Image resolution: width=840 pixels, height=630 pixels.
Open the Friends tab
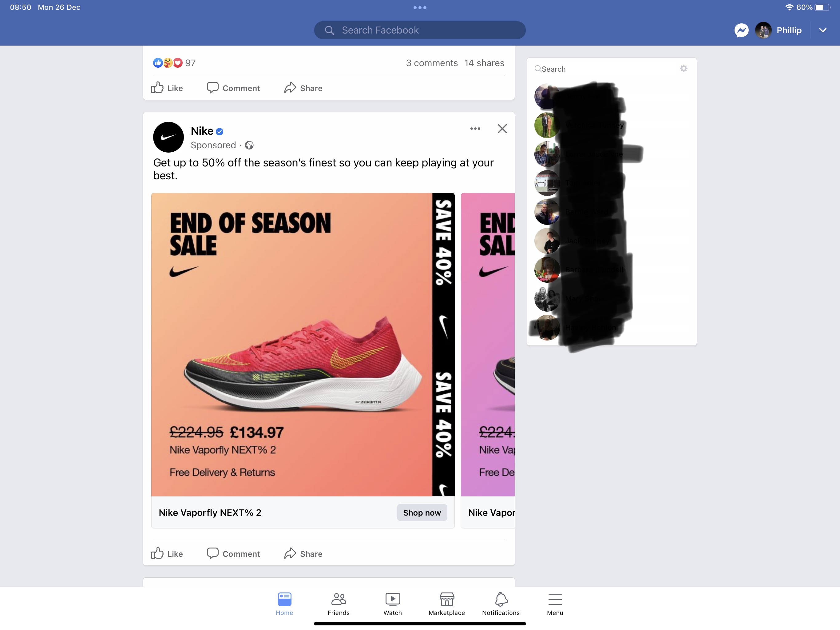point(338,604)
